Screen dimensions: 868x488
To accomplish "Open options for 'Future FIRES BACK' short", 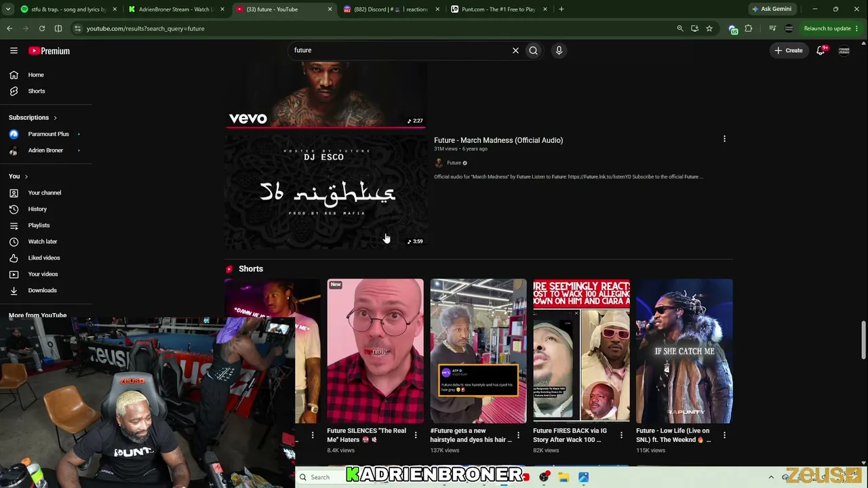I will coord(622,435).
